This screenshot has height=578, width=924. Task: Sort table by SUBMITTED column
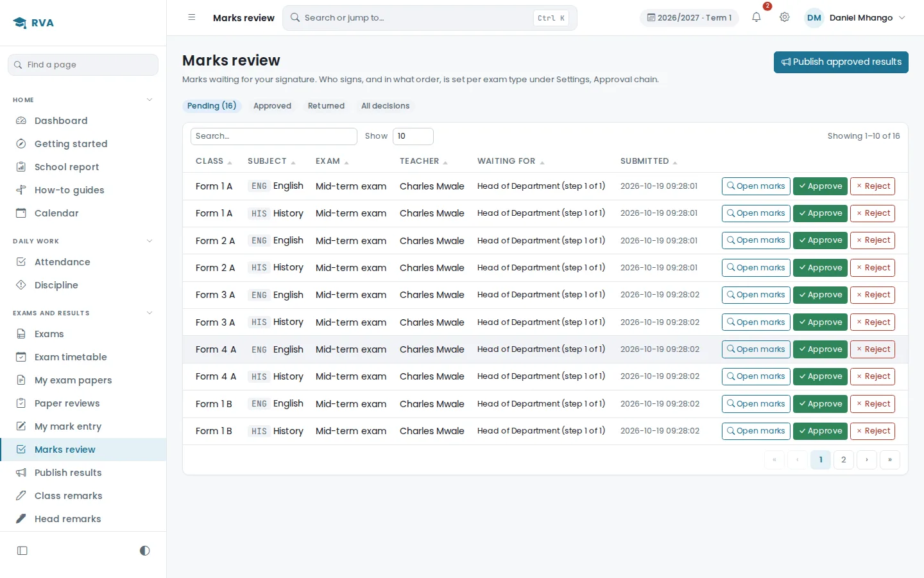(x=649, y=161)
